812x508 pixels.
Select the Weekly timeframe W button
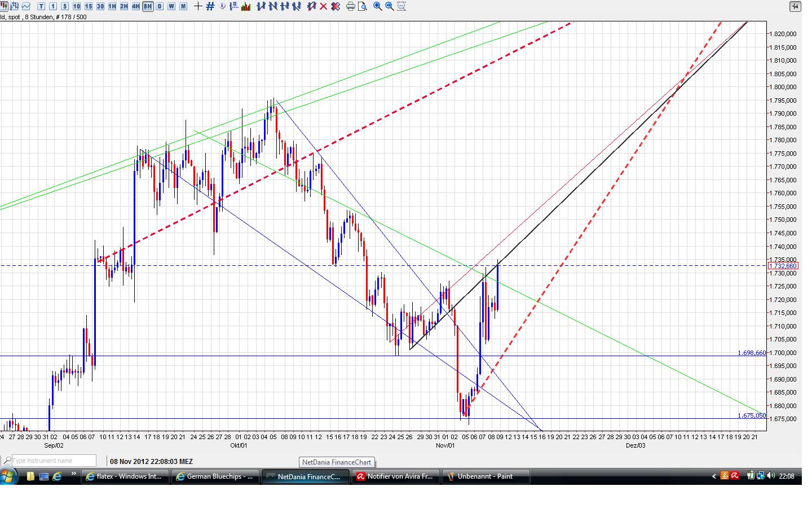[170, 6]
